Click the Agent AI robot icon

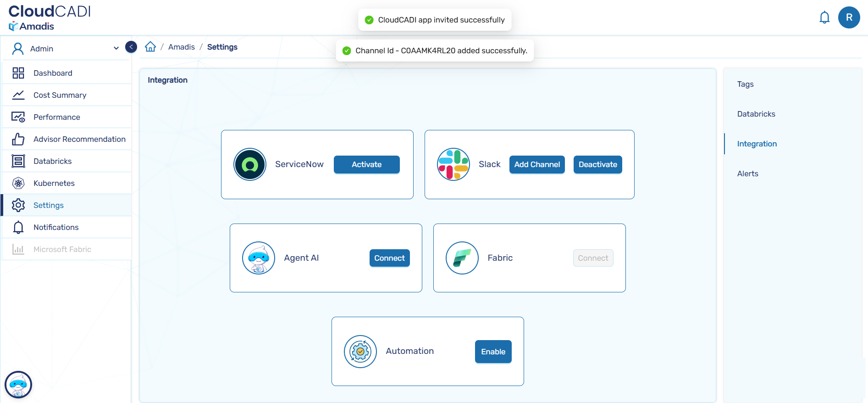(259, 258)
